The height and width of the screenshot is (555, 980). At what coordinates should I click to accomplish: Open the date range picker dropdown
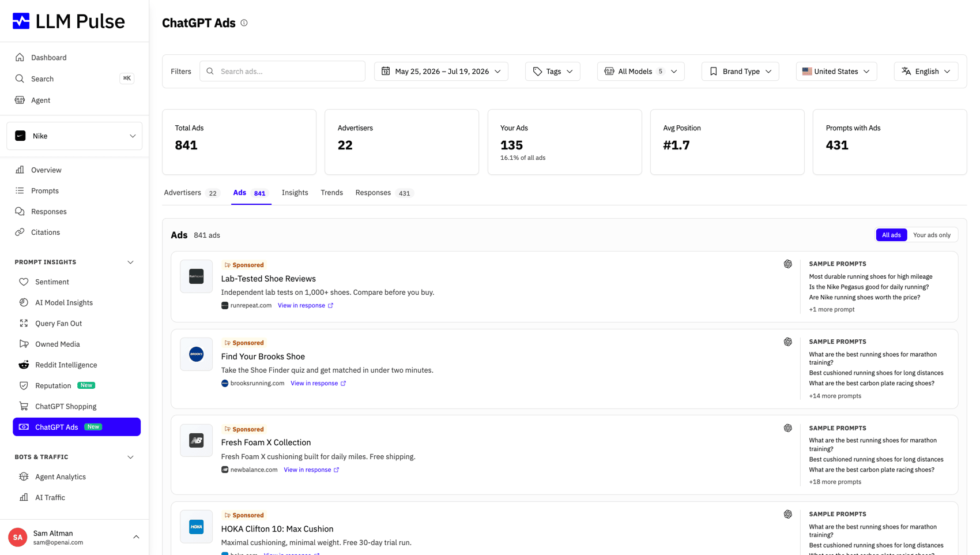(x=441, y=72)
